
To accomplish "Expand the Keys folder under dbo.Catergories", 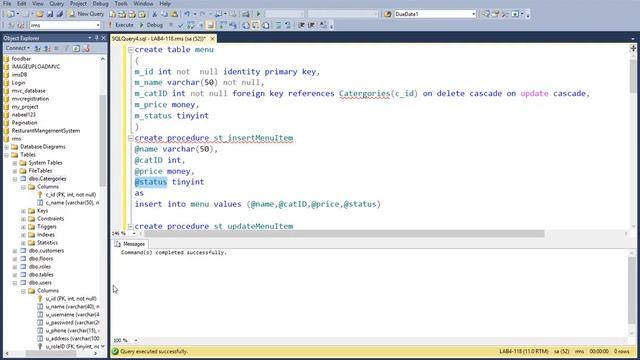I will coord(24,211).
